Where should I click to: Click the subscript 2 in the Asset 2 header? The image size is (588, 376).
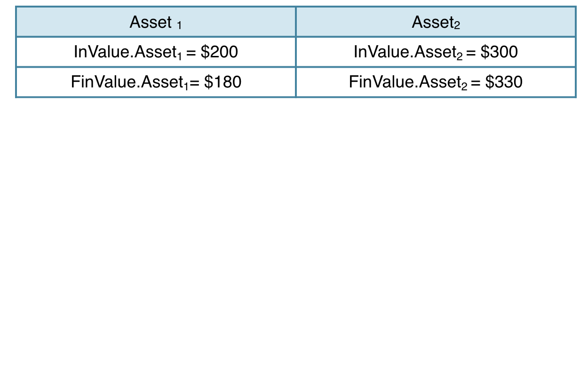point(457,26)
